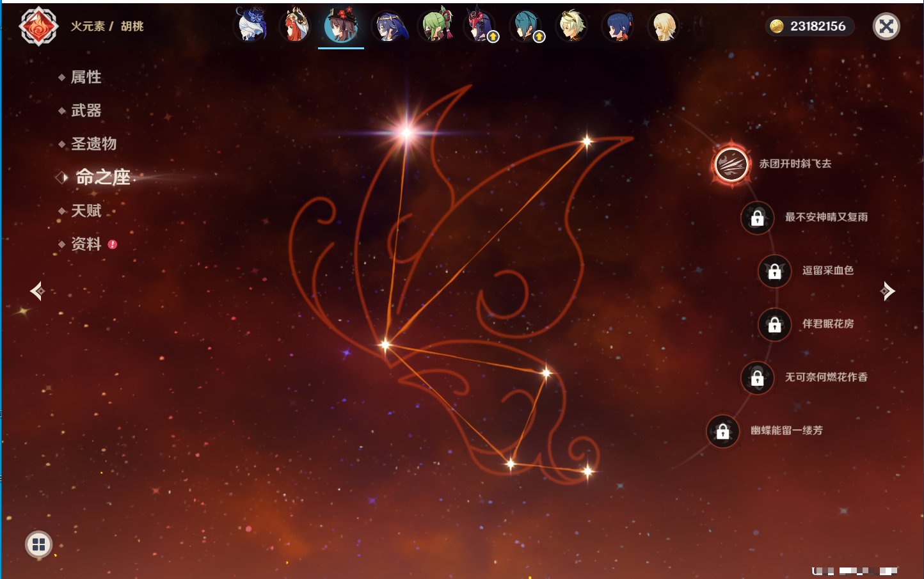
Task: Switch to previous character with left arrow
Action: coord(37,291)
